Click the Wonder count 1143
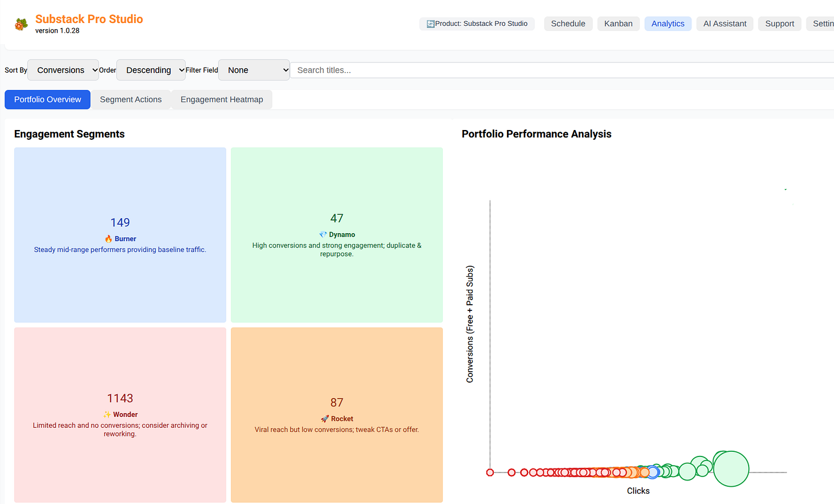Image resolution: width=834 pixels, height=504 pixels. pyautogui.click(x=120, y=398)
